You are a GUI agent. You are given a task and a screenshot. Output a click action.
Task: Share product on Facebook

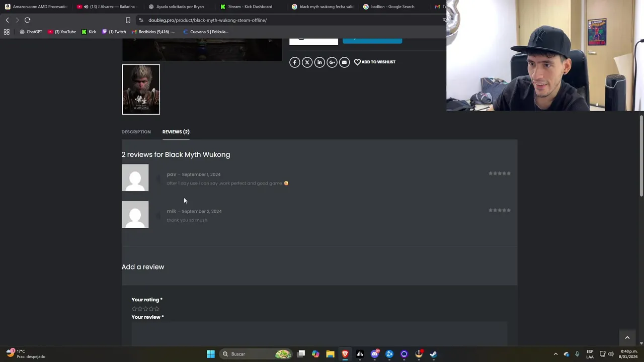coord(294,62)
